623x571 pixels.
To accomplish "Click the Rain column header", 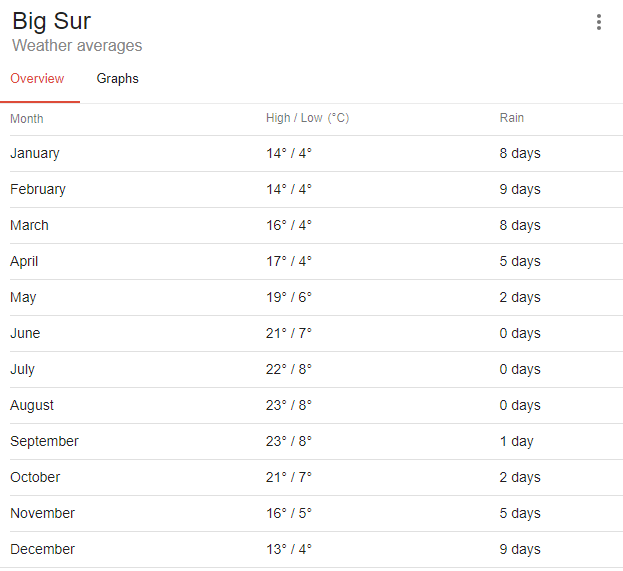I will 511,118.
